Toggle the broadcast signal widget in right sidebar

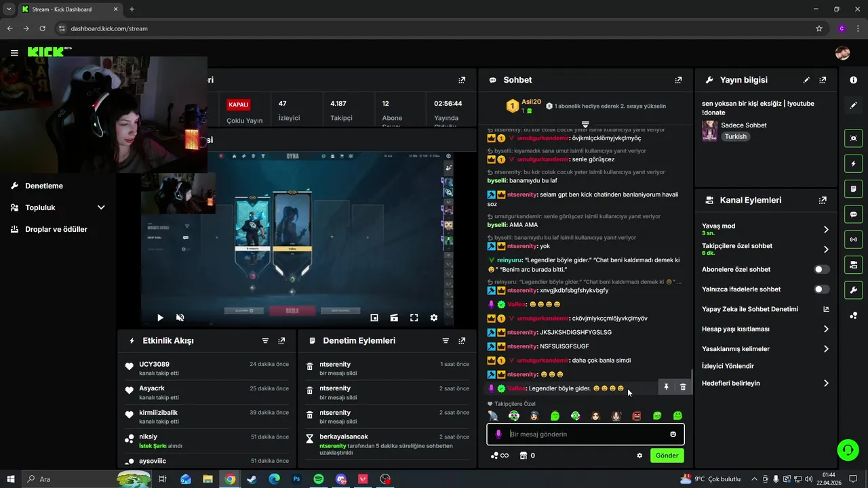click(x=853, y=239)
